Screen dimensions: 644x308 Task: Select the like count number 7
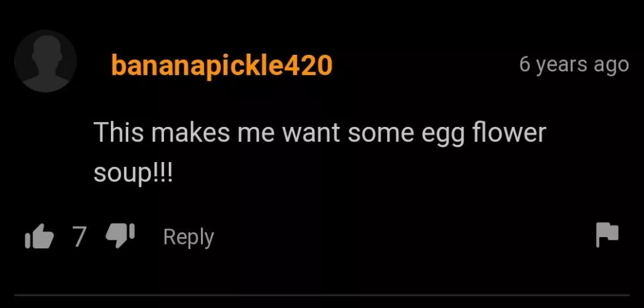81,237
